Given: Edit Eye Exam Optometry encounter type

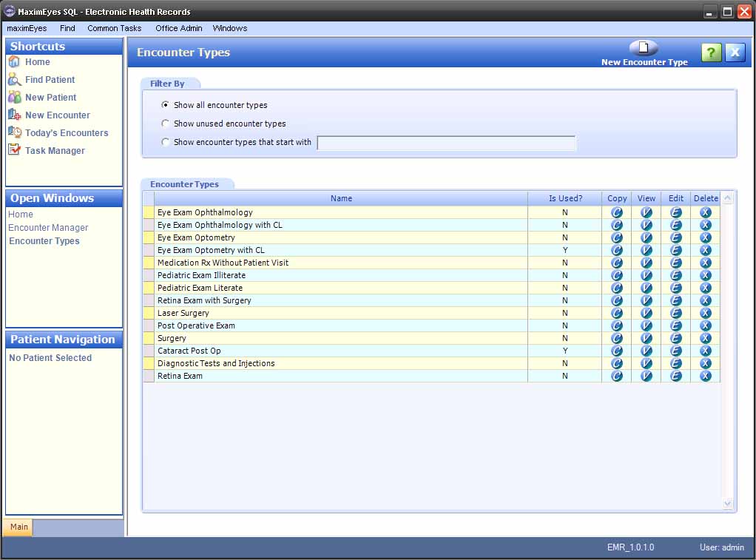Looking at the screenshot, I should tap(676, 237).
